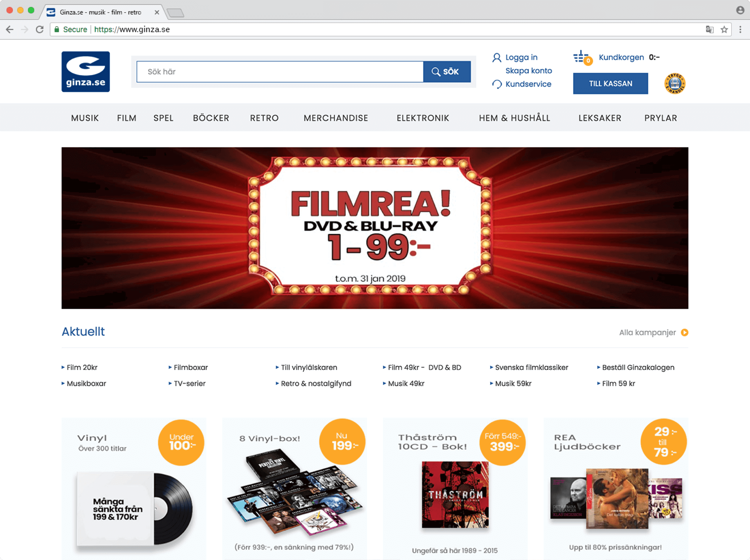
Task: Open the BÖCKER menu
Action: (x=211, y=118)
